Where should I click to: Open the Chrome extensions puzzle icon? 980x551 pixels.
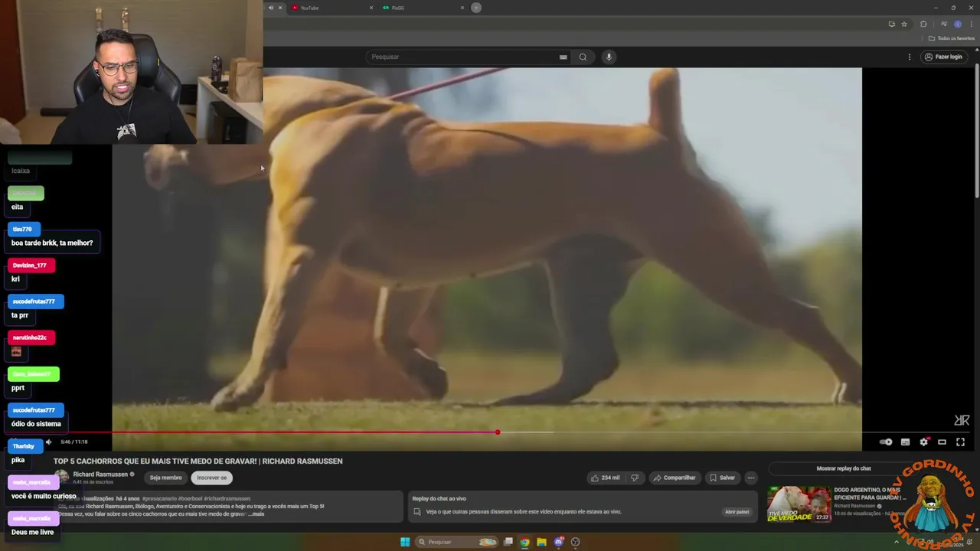pos(923,24)
